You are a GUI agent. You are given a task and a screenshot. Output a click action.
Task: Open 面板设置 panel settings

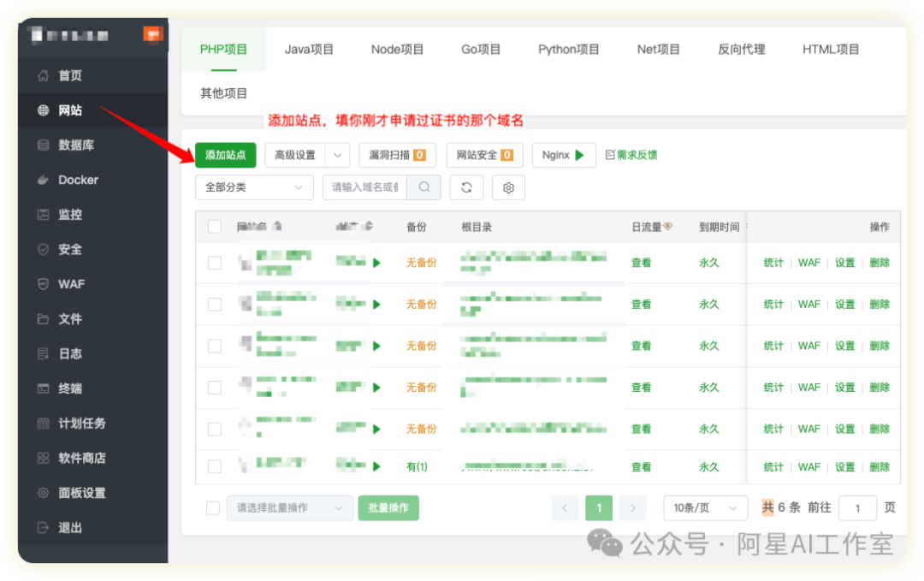tap(81, 493)
